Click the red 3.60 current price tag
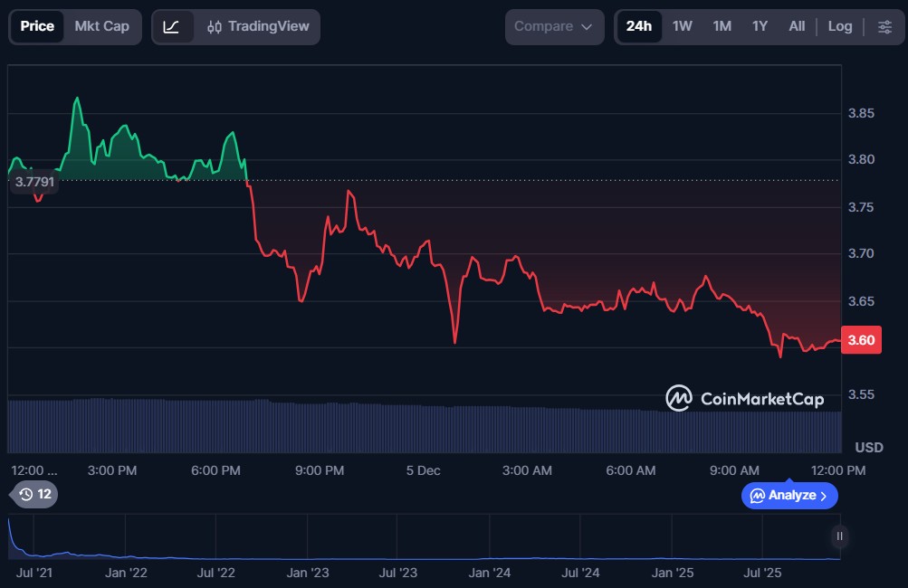 861,340
